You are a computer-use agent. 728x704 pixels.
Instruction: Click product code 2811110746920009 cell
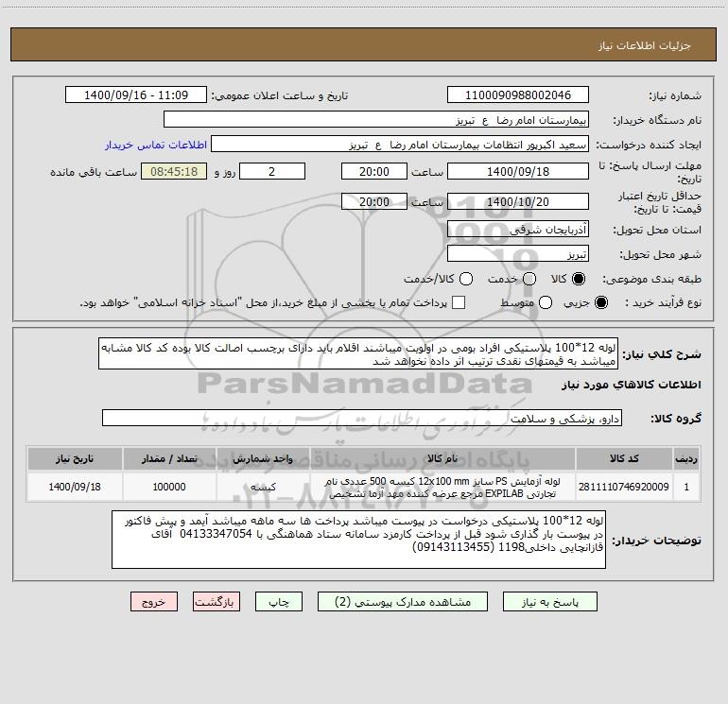point(624,487)
